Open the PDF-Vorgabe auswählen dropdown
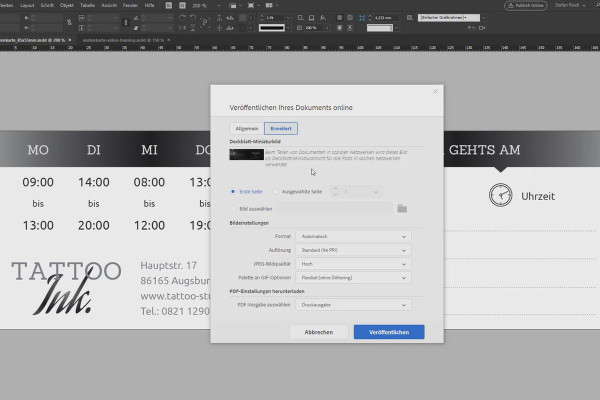The width and height of the screenshot is (600, 400). [354, 305]
